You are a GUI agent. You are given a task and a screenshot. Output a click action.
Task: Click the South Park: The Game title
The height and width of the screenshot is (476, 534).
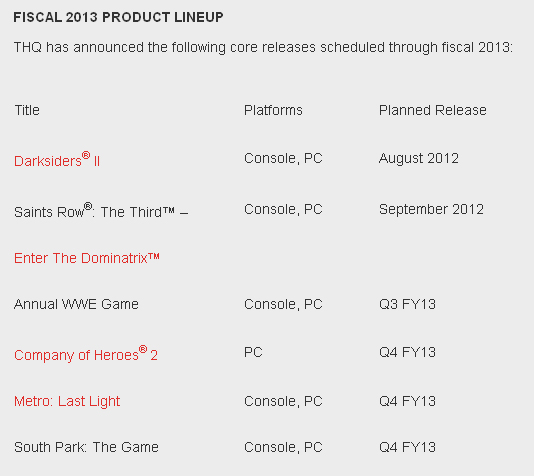coord(86,447)
